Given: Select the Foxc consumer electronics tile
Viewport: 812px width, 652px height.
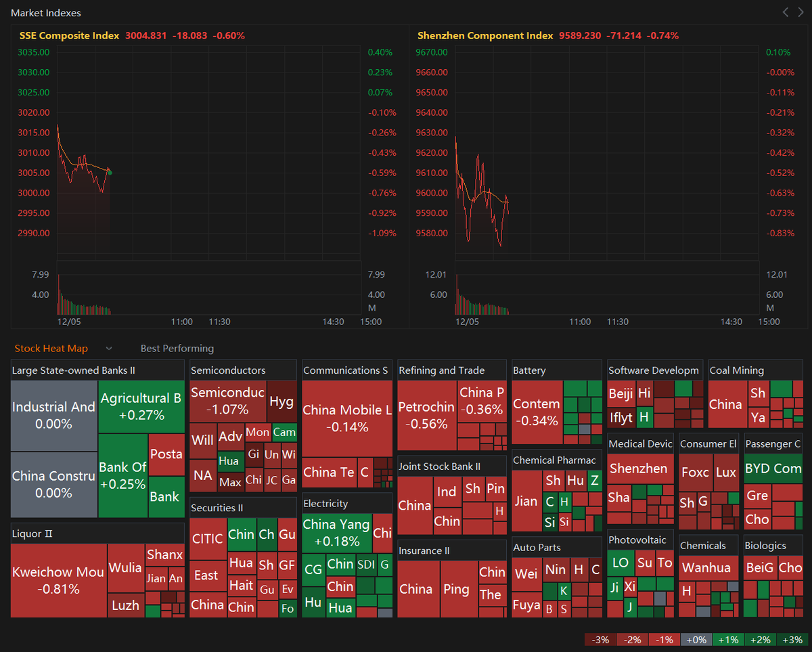Looking at the screenshot, I should [x=695, y=471].
